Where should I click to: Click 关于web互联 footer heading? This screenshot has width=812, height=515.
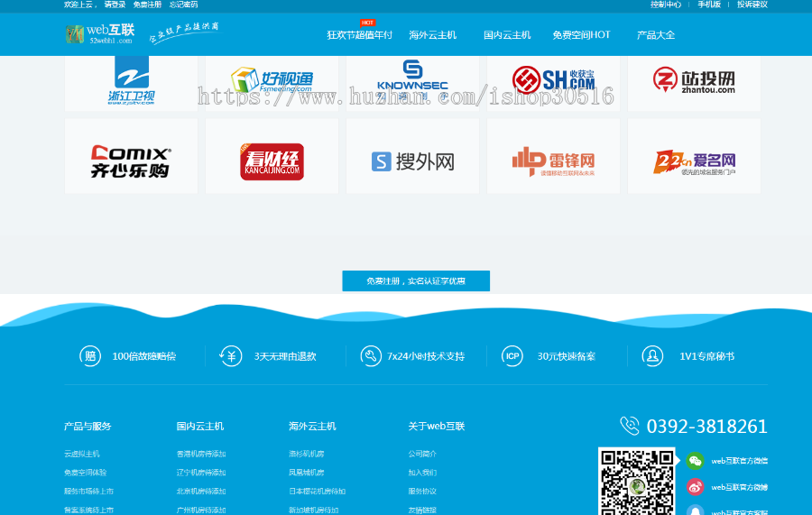pos(437,427)
